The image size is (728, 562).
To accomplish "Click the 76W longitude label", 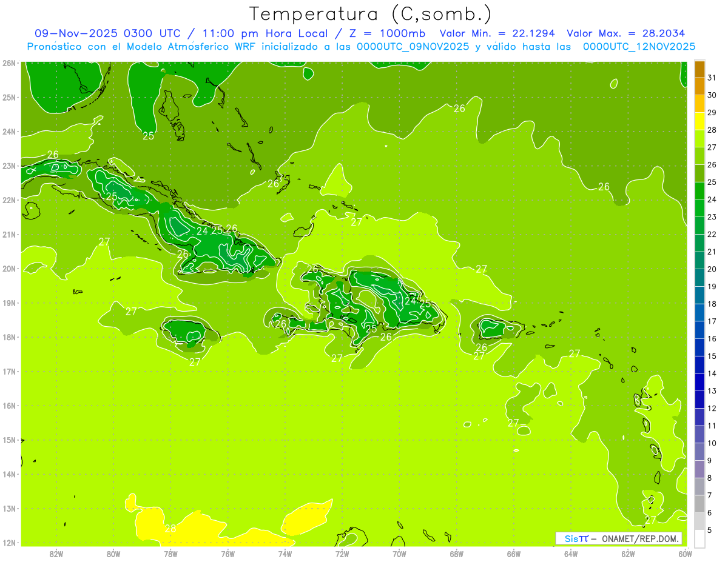I will click(228, 554).
